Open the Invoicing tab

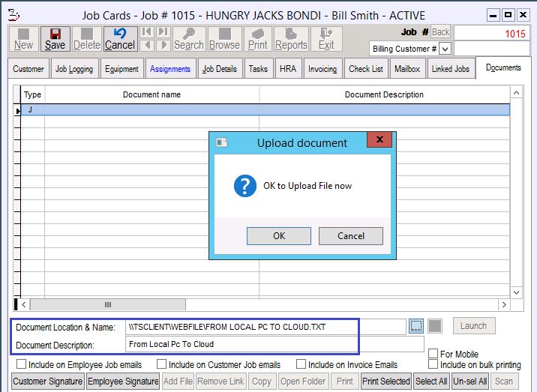(322, 69)
